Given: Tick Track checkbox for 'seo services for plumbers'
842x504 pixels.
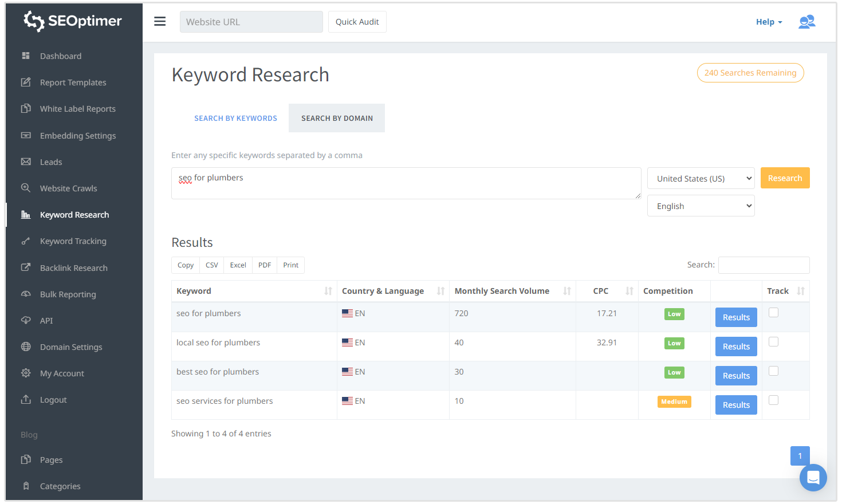Looking at the screenshot, I should [x=773, y=400].
